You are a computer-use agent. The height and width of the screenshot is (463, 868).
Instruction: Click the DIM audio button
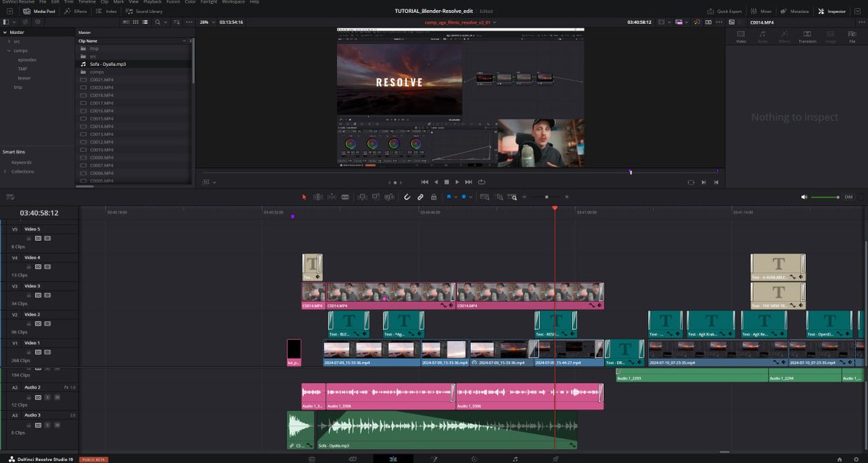point(848,197)
